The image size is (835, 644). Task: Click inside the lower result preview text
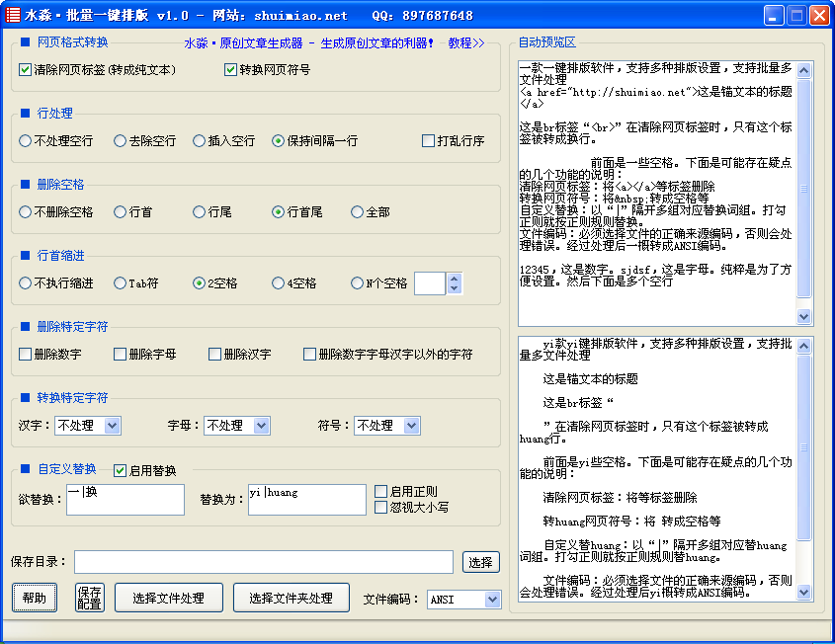[657, 469]
